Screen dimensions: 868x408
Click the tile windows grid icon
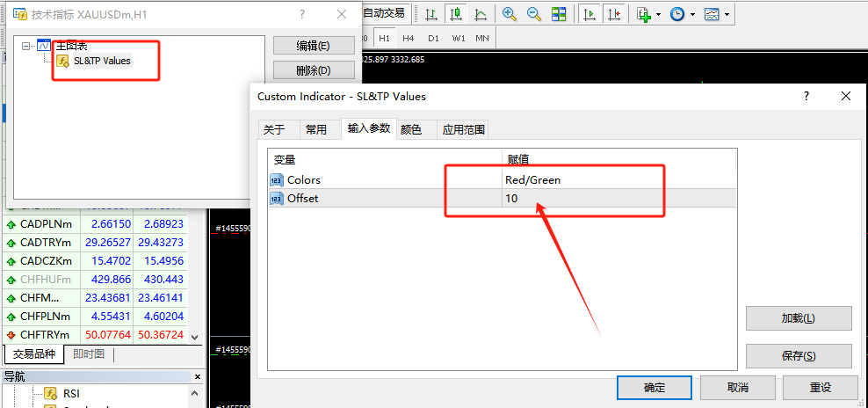click(x=559, y=14)
